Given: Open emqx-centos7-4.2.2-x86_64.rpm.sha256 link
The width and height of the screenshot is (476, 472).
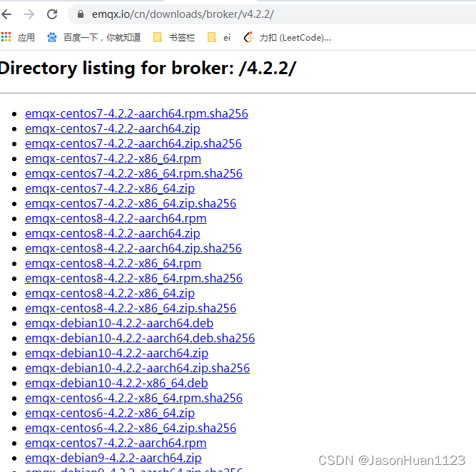Looking at the screenshot, I should point(133,173).
